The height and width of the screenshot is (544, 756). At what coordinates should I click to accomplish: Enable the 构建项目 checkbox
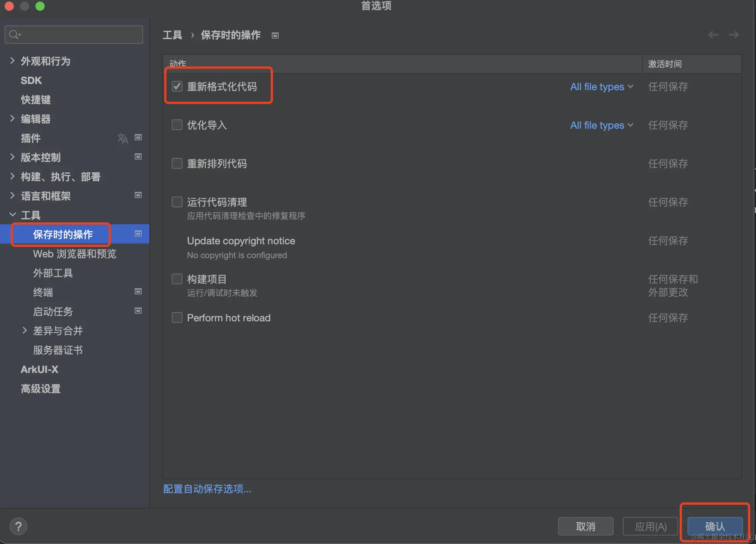(x=177, y=279)
